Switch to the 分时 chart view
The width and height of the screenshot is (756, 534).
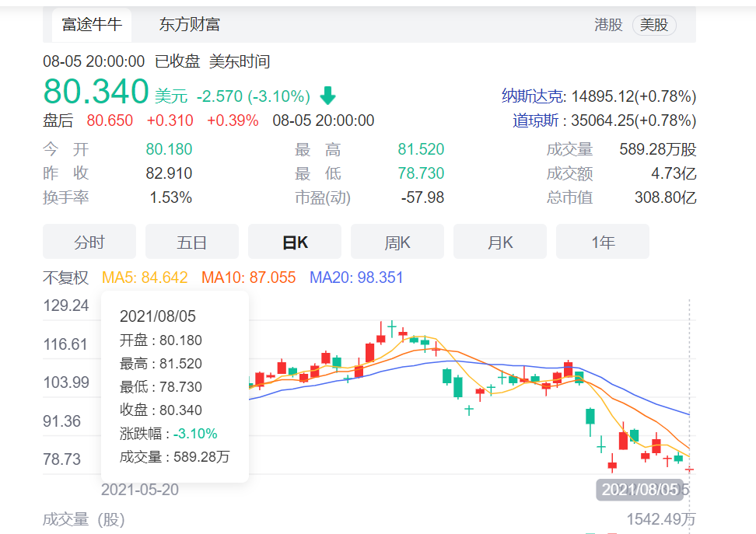click(89, 241)
